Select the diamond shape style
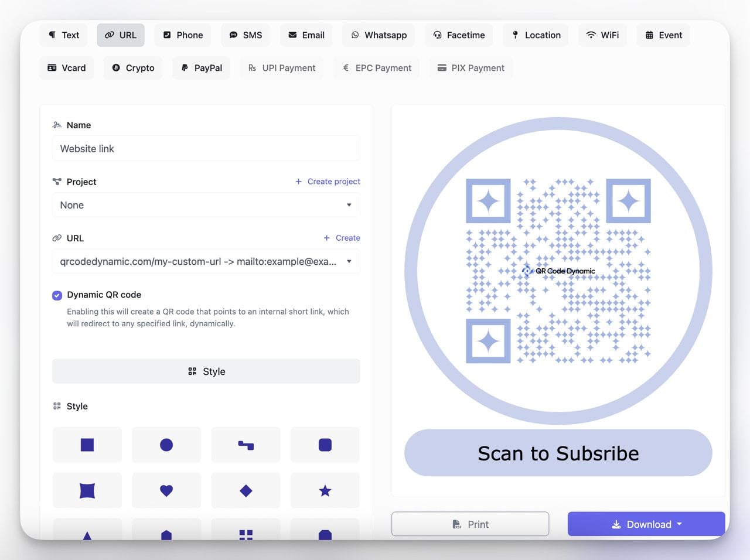The image size is (750, 560). tap(246, 491)
